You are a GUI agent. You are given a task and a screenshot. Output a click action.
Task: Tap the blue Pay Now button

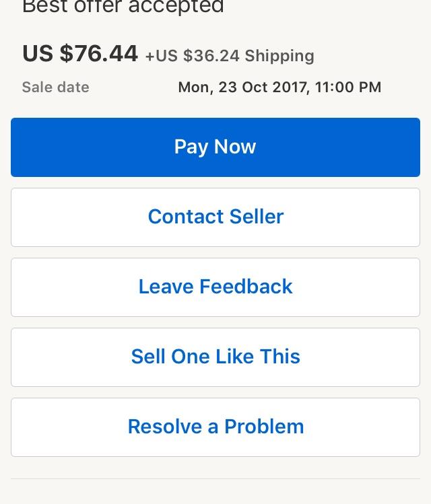pyautogui.click(x=215, y=147)
